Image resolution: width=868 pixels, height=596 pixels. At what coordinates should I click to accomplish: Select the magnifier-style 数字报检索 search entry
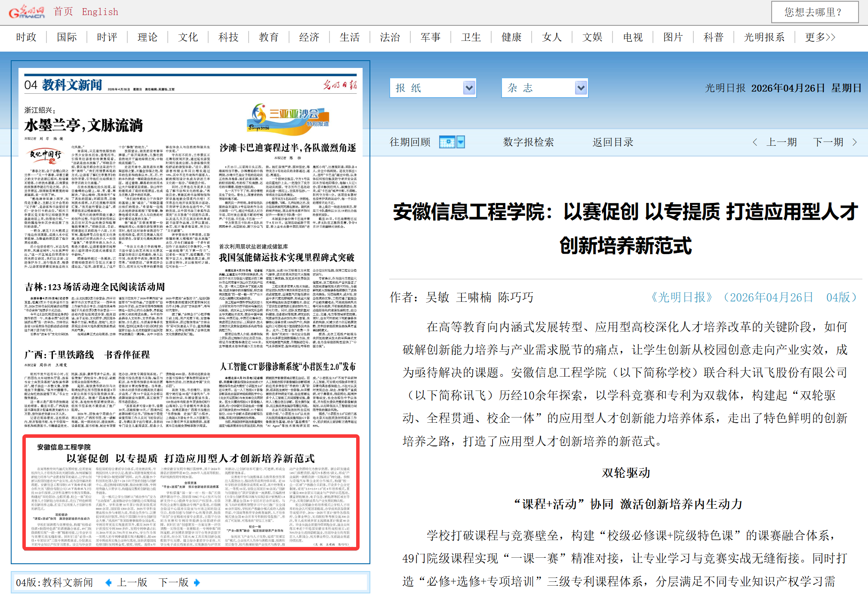coord(528,142)
